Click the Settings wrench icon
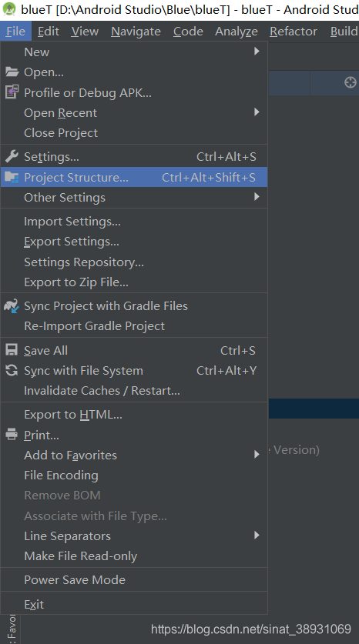Viewport: 359px width, 644px height. pyautogui.click(x=12, y=156)
